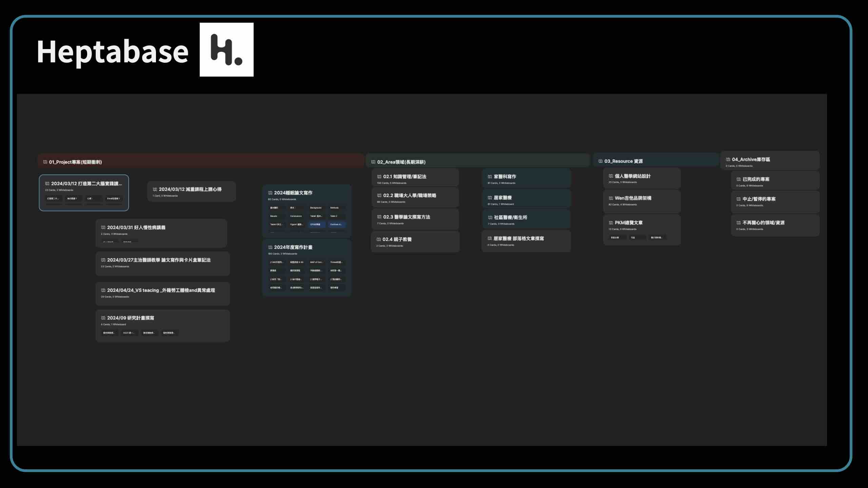Image resolution: width=868 pixels, height=488 pixels.
Task: Click whiteboard icon of 2024睡眠論文寫作
Action: click(x=270, y=193)
